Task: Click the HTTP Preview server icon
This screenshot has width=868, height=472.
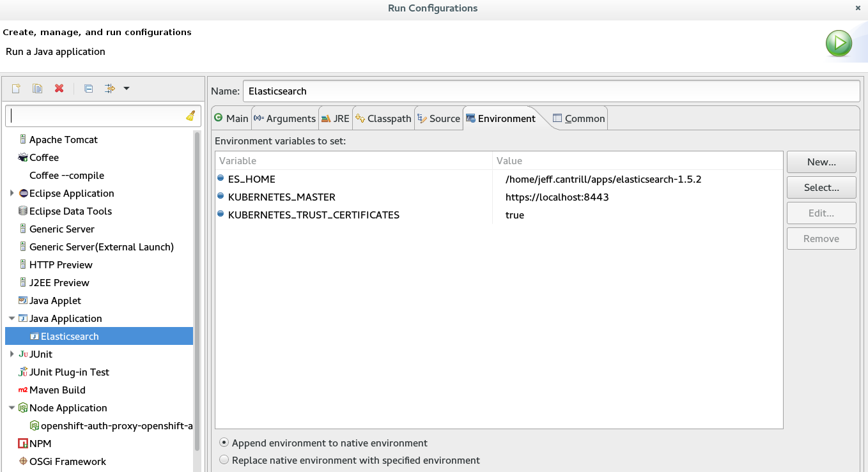Action: point(23,264)
